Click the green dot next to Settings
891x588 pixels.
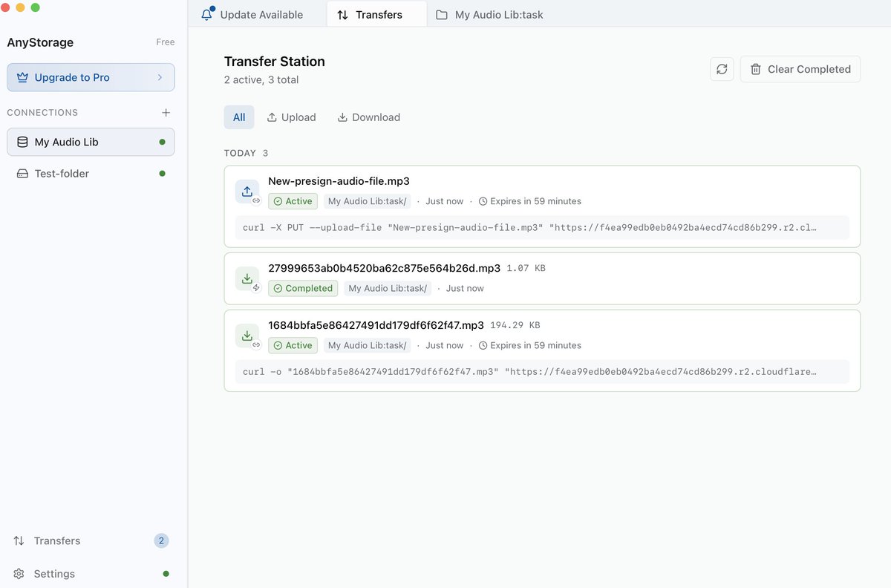click(166, 574)
